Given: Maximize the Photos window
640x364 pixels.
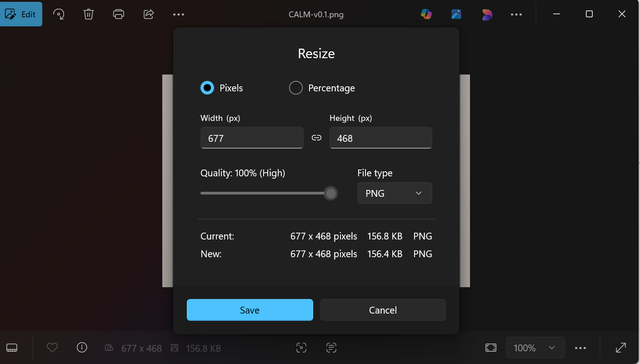Looking at the screenshot, I should 589,14.
